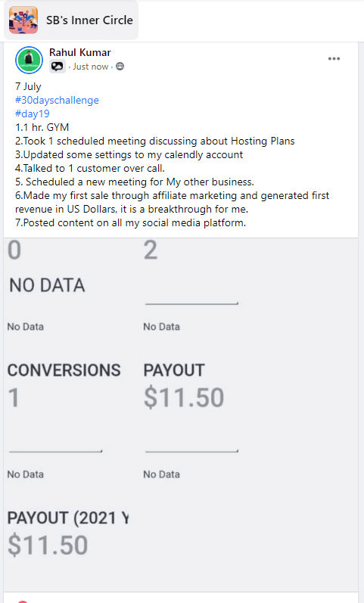Click the NO DATA heading in image
The width and height of the screenshot is (364, 603).
pos(47,285)
